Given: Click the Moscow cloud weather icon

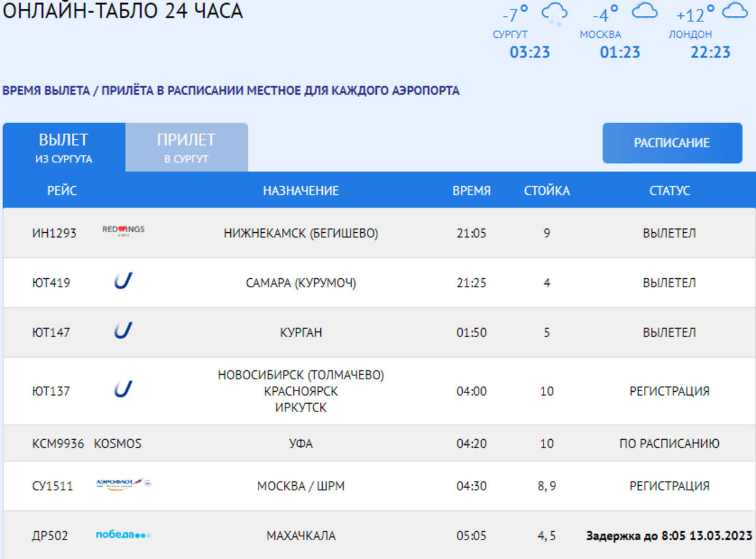Looking at the screenshot, I should tap(644, 11).
